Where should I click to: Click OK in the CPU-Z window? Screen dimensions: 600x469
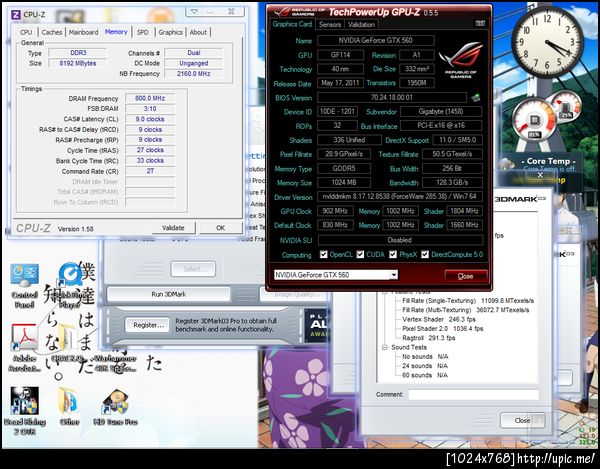point(221,228)
